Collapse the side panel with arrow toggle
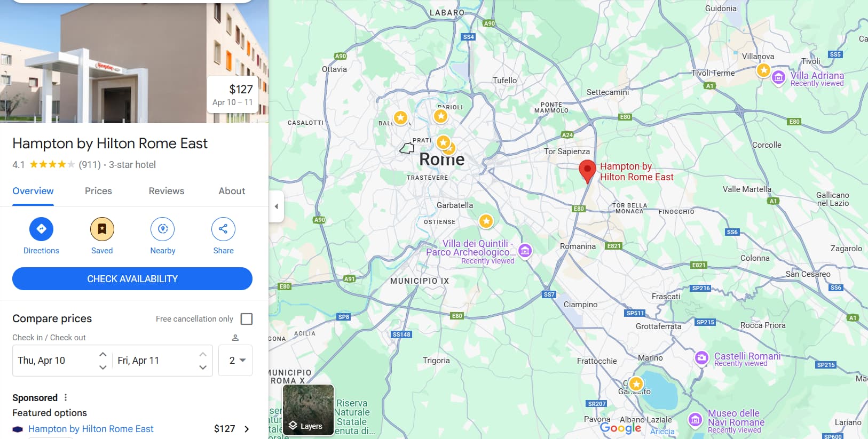The image size is (868, 439). (x=276, y=206)
